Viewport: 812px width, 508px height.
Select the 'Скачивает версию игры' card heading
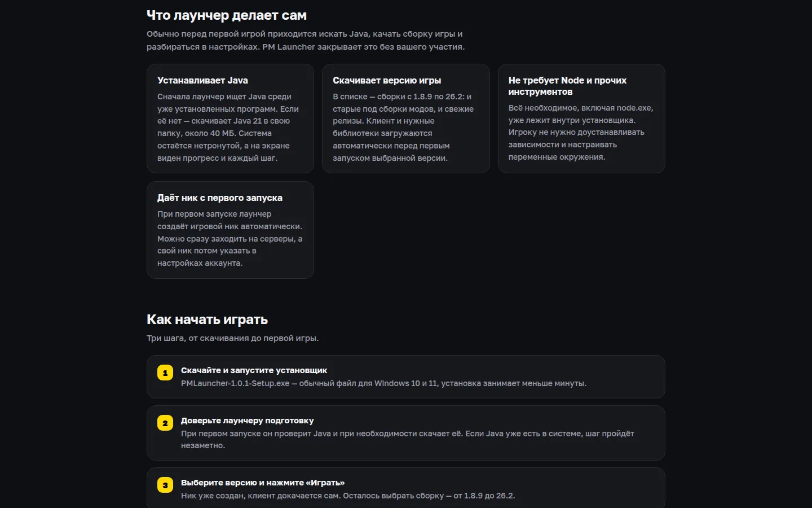(x=387, y=80)
